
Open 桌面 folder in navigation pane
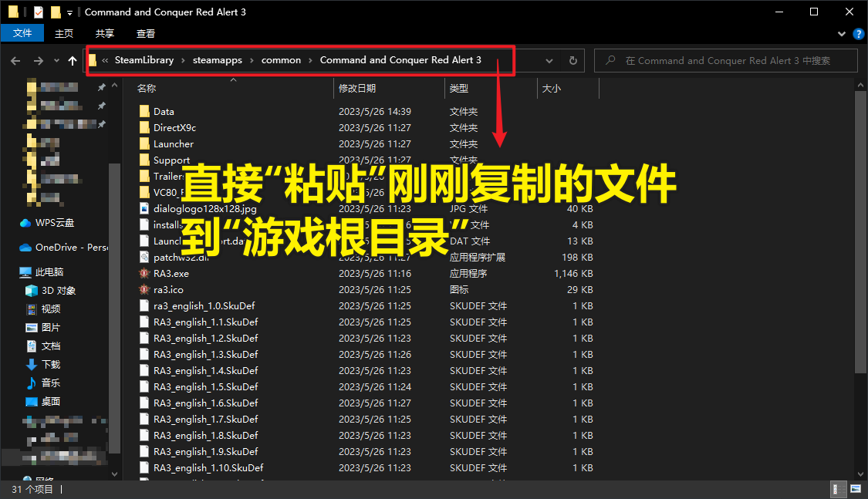[50, 401]
